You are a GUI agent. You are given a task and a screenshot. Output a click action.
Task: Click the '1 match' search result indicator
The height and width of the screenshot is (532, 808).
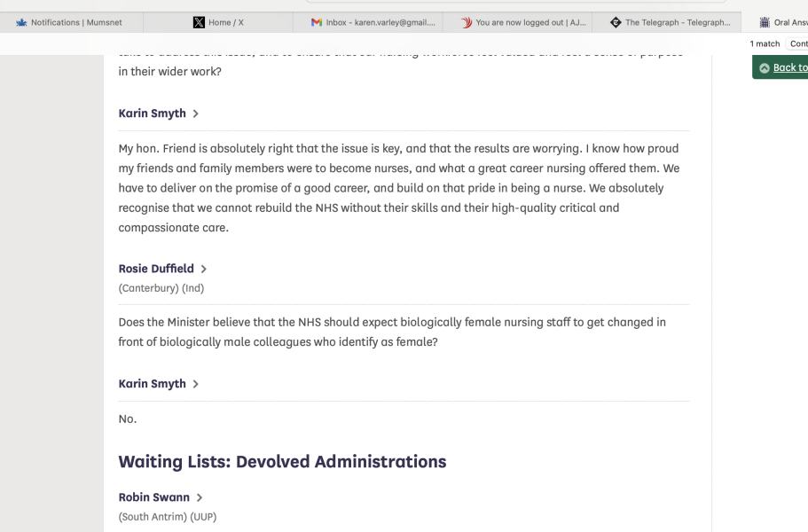coord(765,43)
